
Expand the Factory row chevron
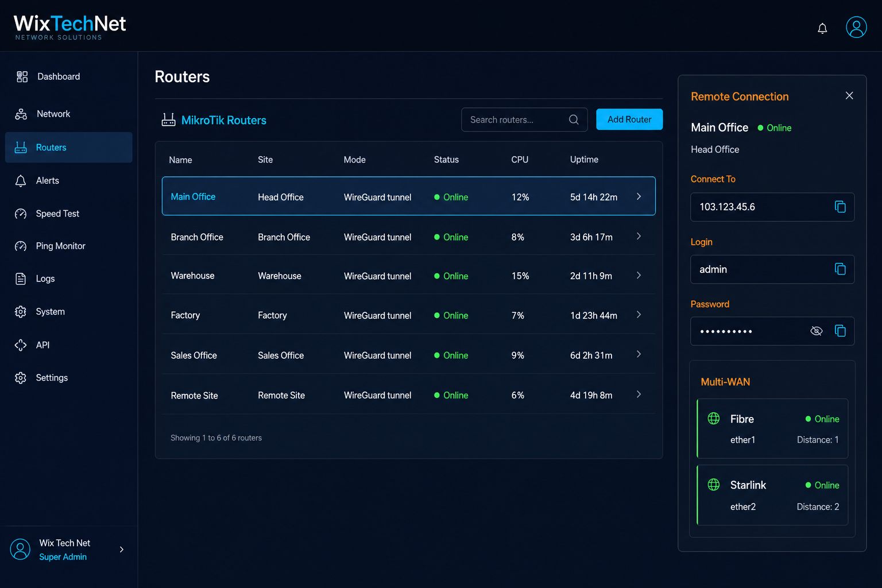pos(639,315)
